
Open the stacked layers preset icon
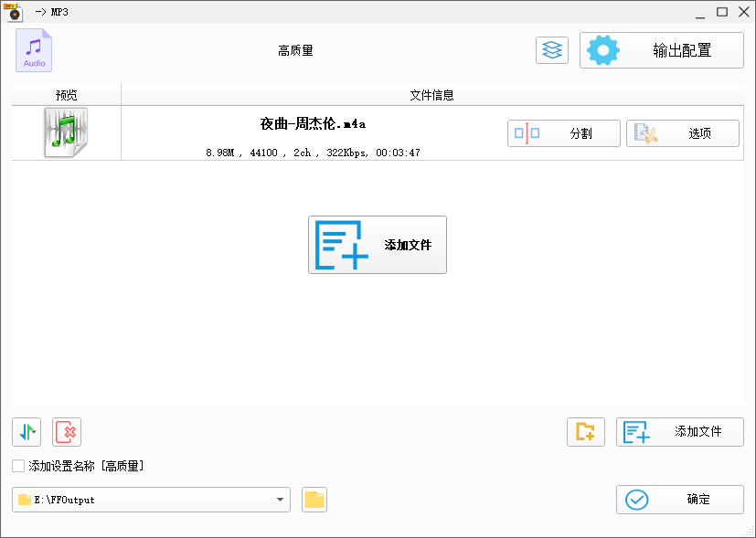click(551, 50)
